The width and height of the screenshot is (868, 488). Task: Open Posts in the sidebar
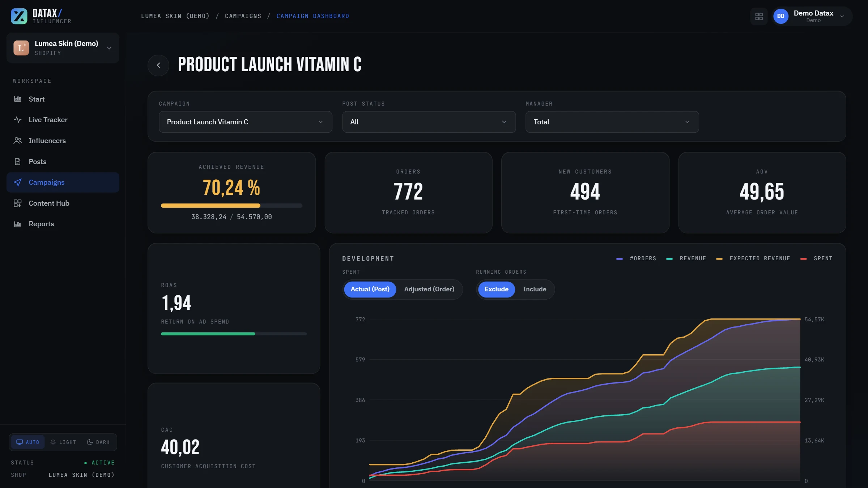coord(63,162)
